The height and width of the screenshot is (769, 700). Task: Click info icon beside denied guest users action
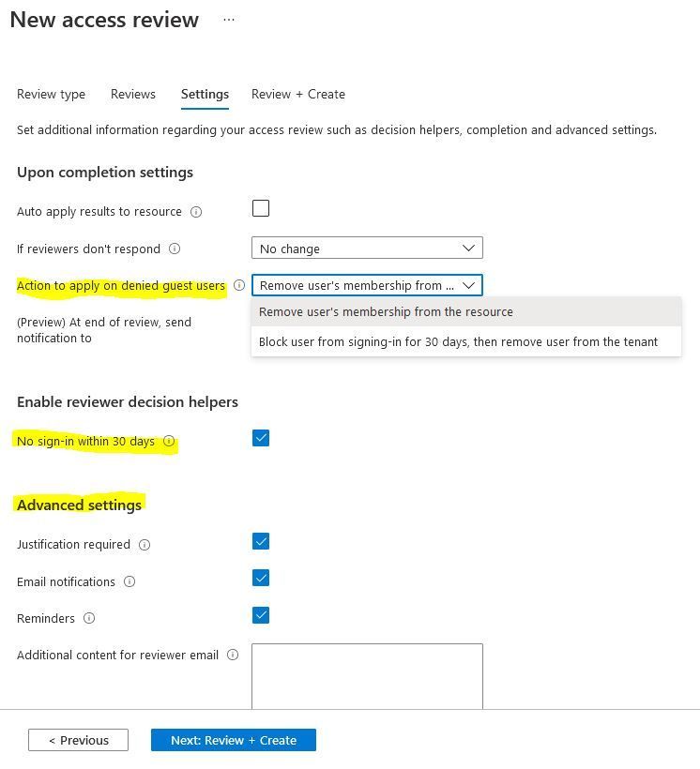(239, 285)
